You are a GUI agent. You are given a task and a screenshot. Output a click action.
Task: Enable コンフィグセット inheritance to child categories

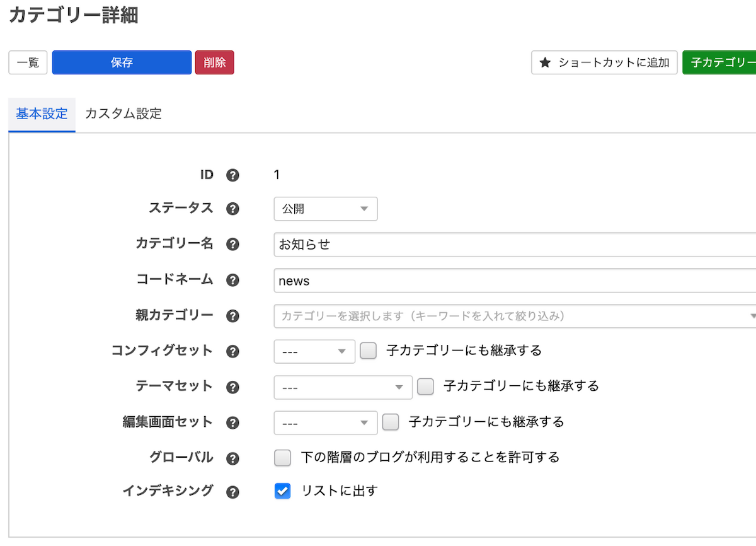tap(369, 351)
